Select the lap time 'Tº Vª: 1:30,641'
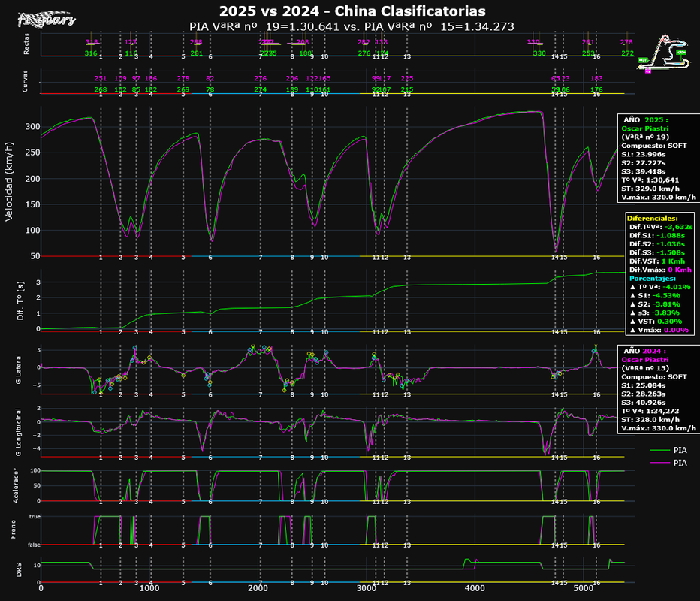This screenshot has height=601, width=700. coord(650,180)
